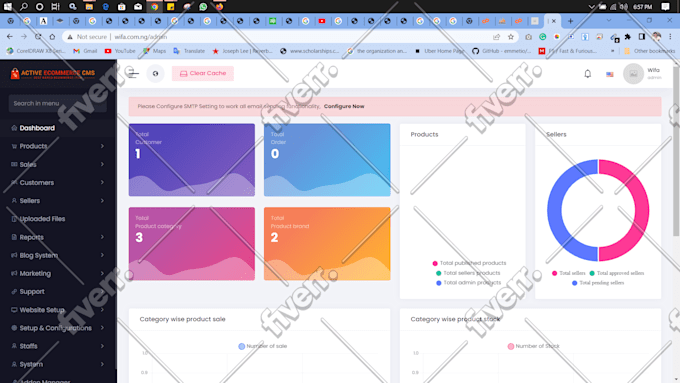Expand the Website Setup sidebar menu

pos(58,310)
